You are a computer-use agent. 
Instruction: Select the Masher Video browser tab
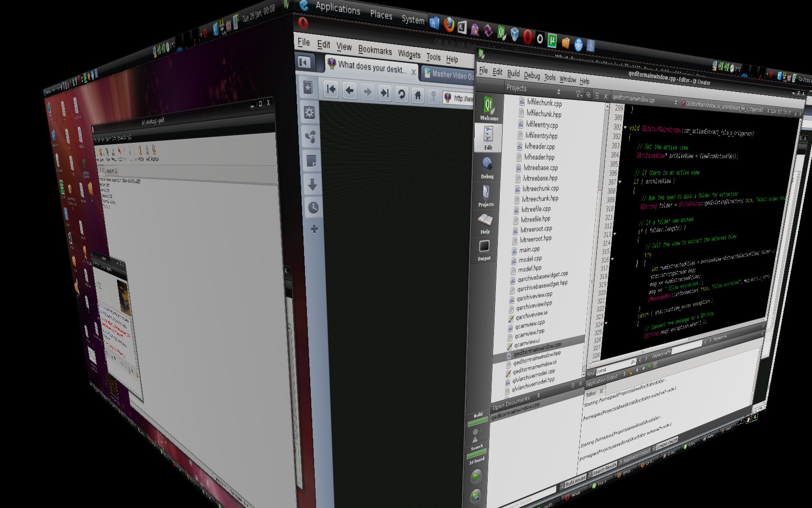tap(449, 75)
